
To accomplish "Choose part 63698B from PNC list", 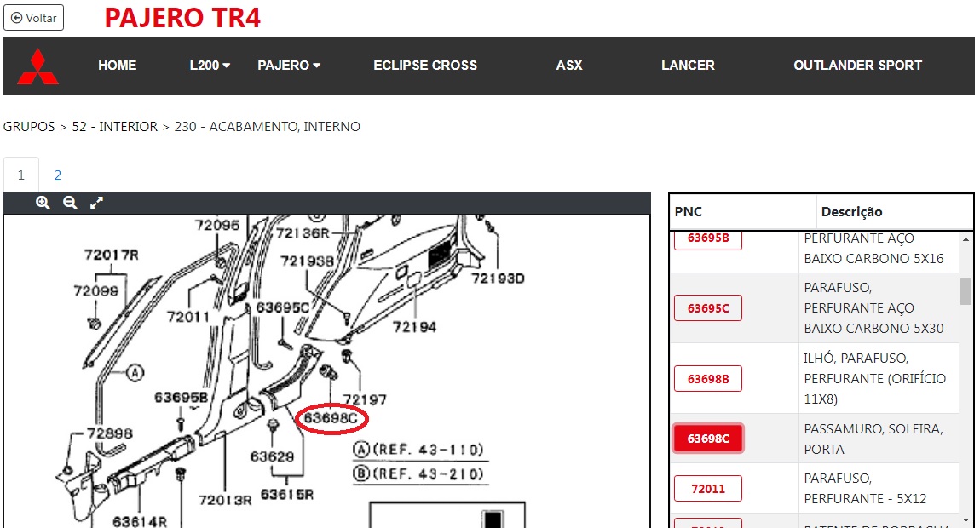I will [x=708, y=379].
